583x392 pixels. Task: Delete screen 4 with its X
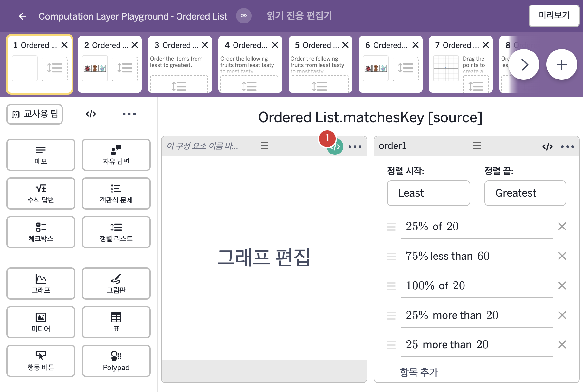275,45
